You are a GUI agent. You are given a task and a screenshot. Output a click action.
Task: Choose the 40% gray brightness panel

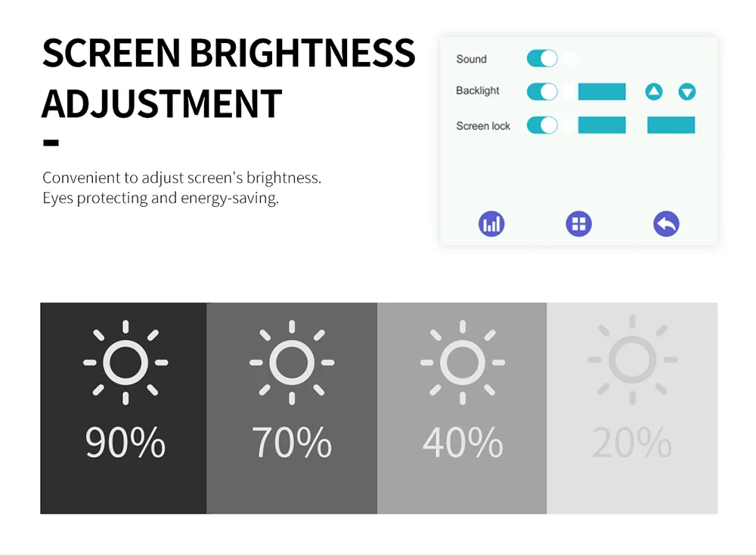[x=462, y=408]
